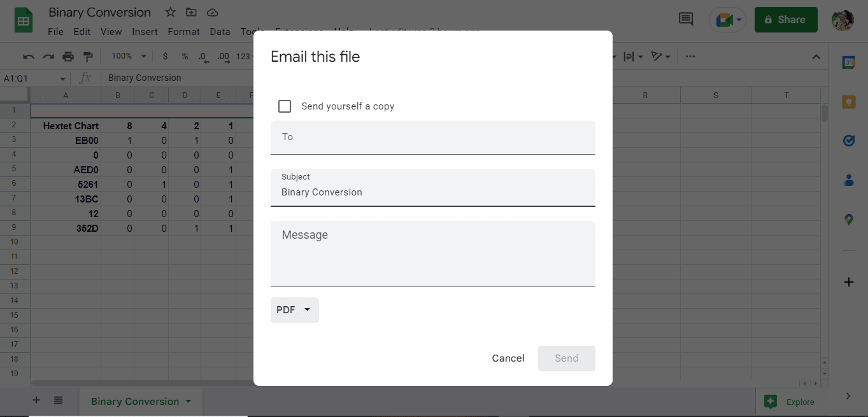Open the Binary Conversion sheet tab menu
The width and height of the screenshot is (868, 417).
click(x=188, y=401)
